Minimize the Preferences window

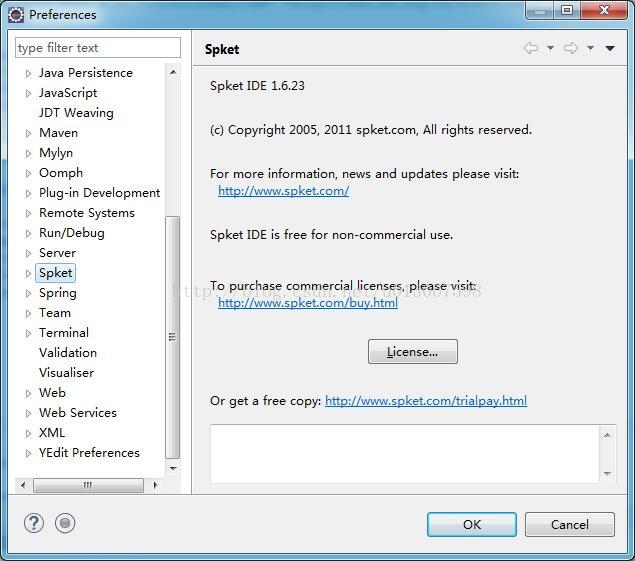pyautogui.click(x=539, y=10)
